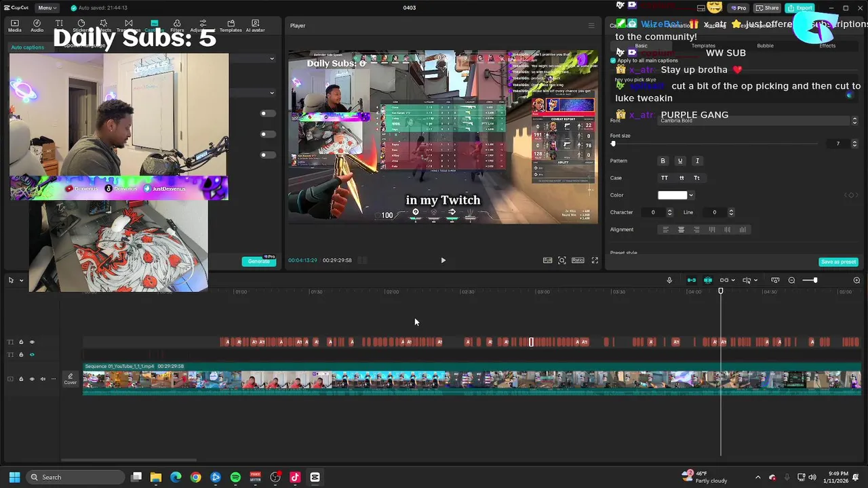868x488 pixels.
Task: Set caption case to all lowercase tt
Action: pyautogui.click(x=681, y=178)
